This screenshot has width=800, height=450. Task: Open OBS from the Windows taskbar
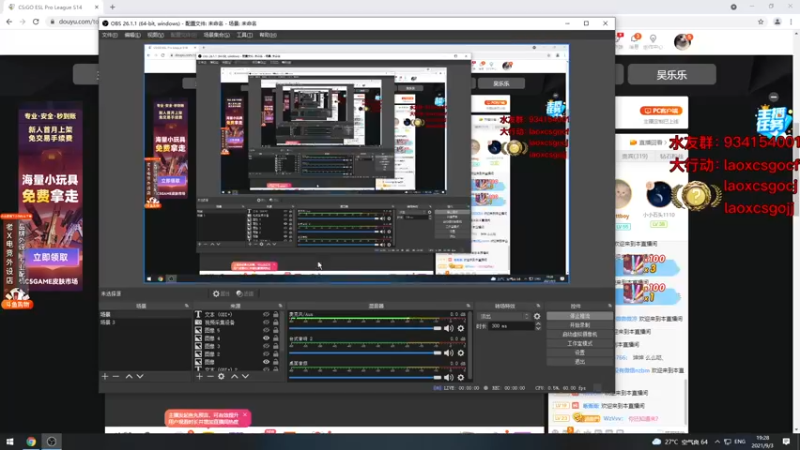(x=52, y=441)
